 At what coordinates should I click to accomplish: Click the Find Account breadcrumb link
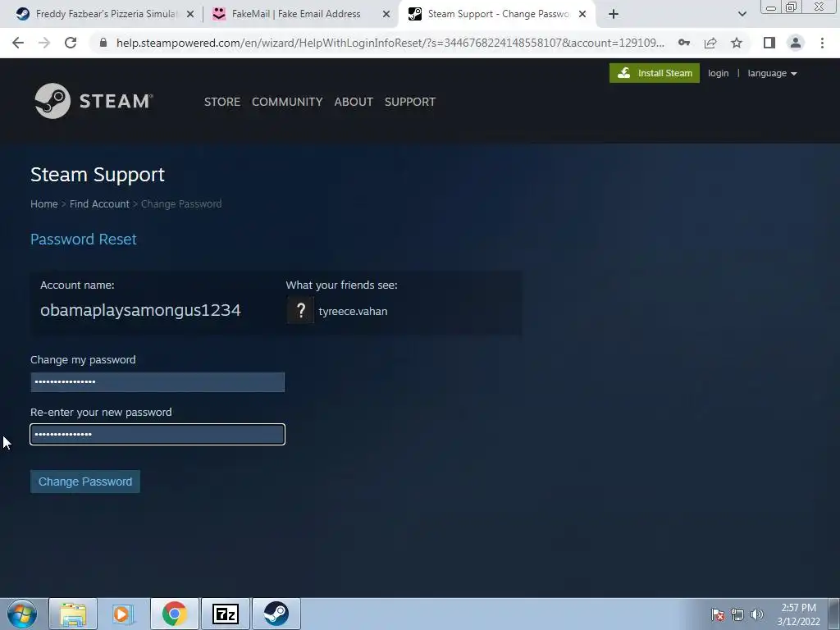tap(99, 204)
